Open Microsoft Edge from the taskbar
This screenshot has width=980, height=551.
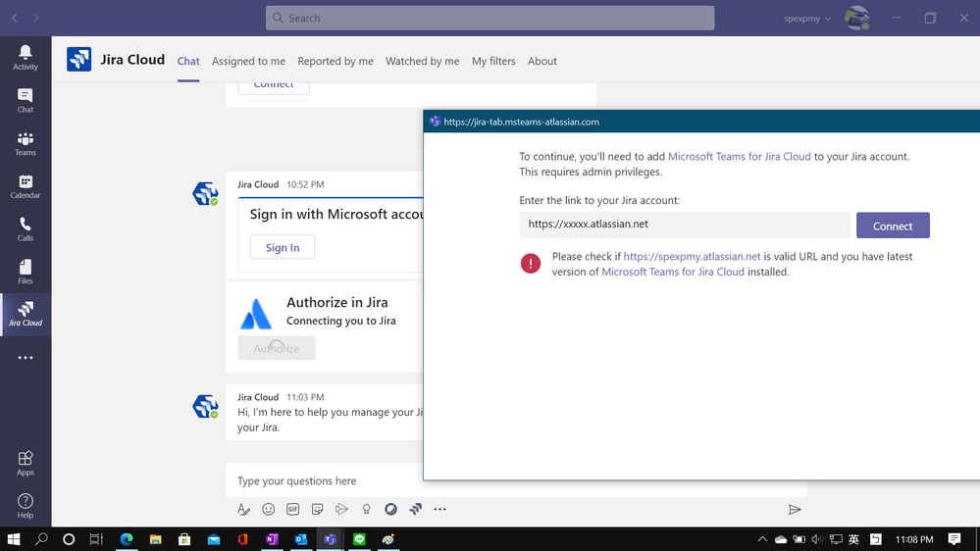(127, 539)
